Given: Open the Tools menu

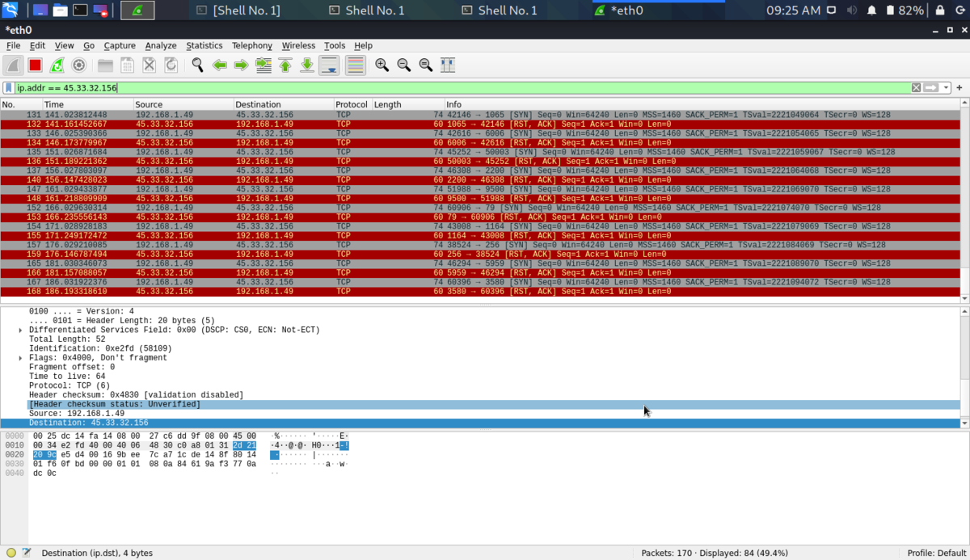Looking at the screenshot, I should [x=335, y=45].
